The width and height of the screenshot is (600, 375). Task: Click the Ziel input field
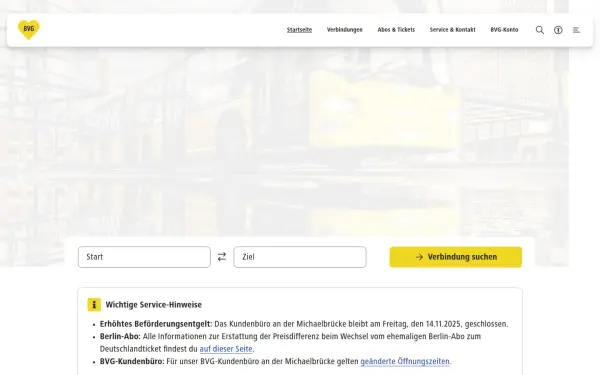click(x=300, y=257)
